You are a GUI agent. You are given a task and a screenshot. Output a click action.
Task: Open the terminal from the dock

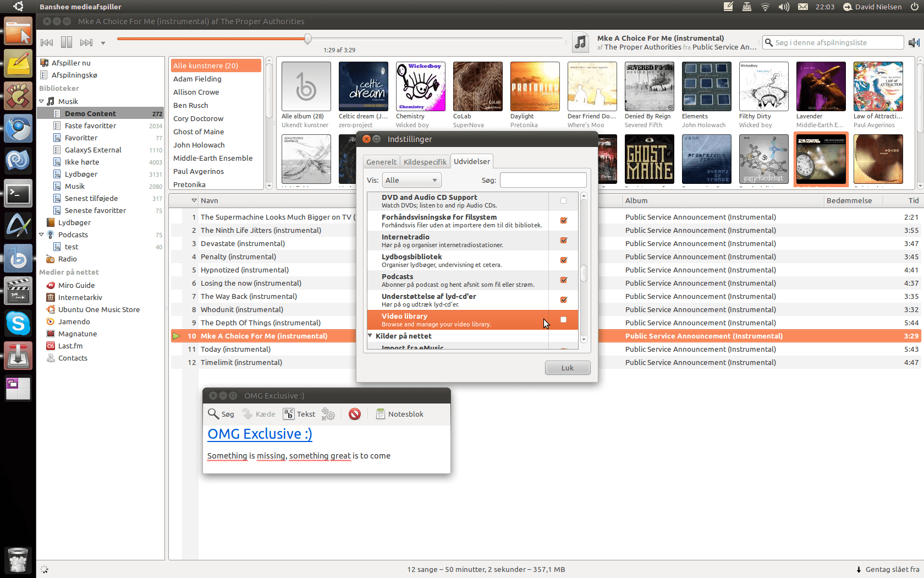pyautogui.click(x=18, y=194)
